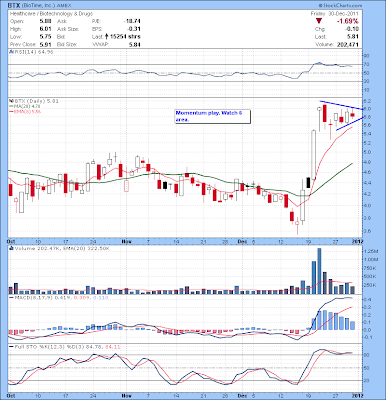Click the tallest volume bar in late December
The height and width of the screenshot is (400, 386).
click(x=319, y=271)
